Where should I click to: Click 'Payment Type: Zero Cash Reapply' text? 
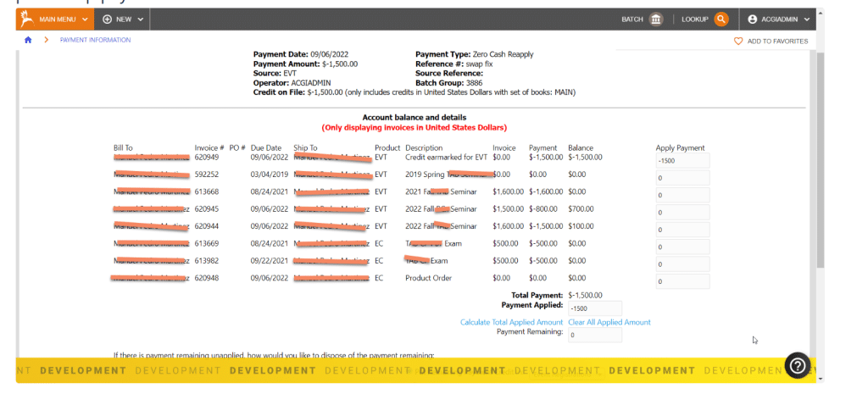475,54
